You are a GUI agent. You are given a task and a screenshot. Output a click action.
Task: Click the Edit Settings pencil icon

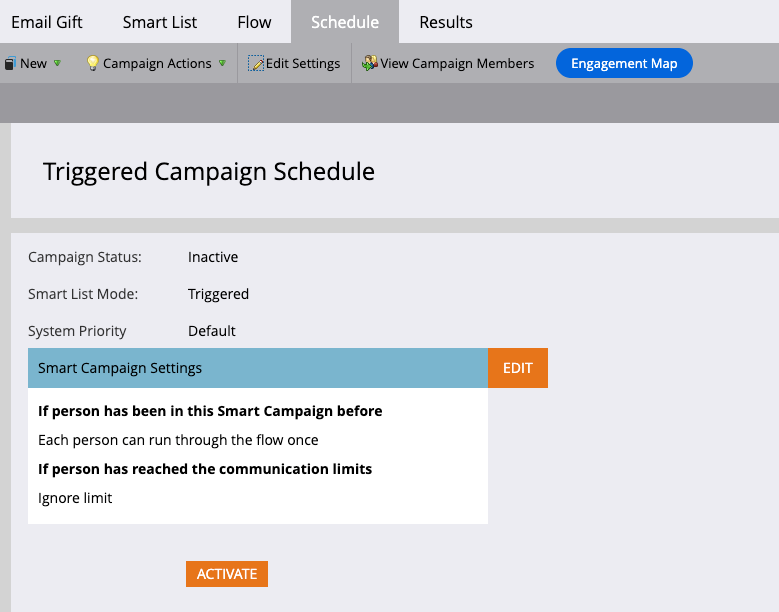pos(256,63)
